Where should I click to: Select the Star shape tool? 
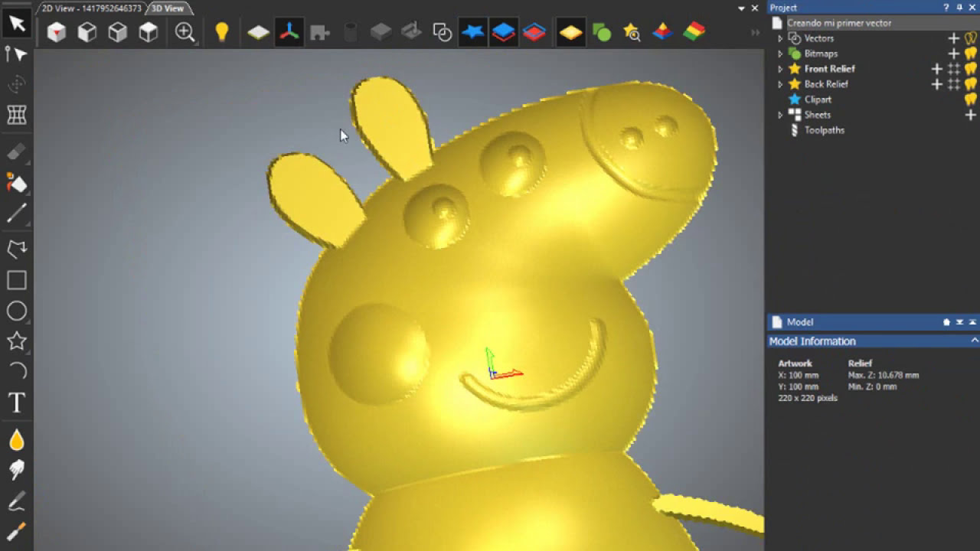coord(17,341)
